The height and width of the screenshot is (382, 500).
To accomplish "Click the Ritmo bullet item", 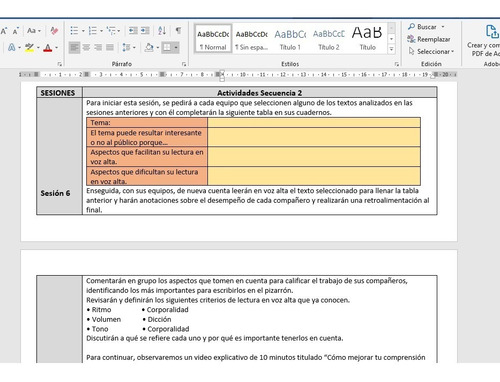I will [x=99, y=310].
